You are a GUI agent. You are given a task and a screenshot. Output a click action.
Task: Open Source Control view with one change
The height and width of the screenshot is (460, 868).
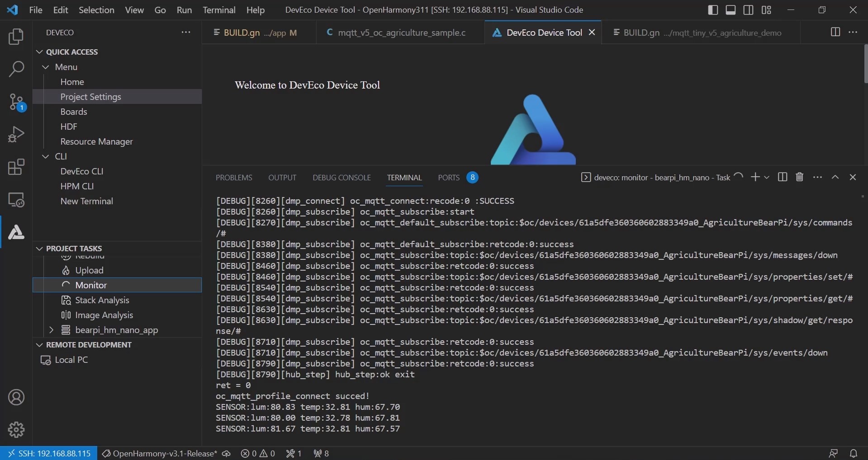(x=17, y=103)
